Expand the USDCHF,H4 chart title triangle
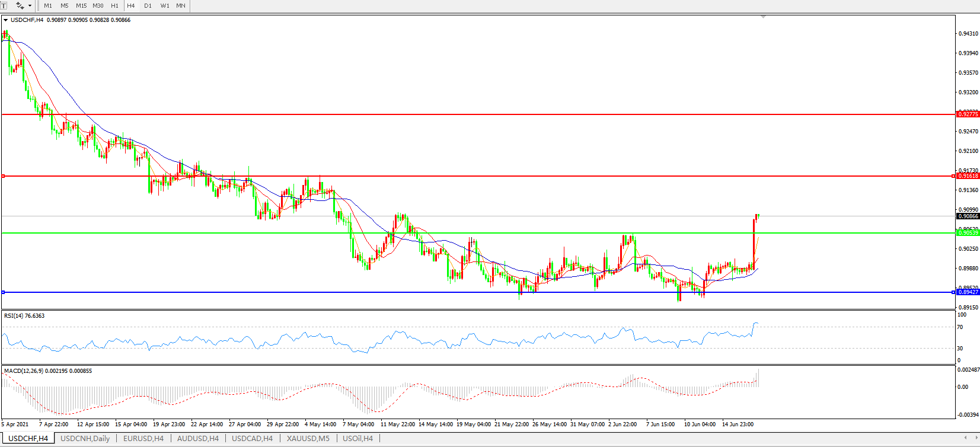980x447 pixels. point(5,20)
